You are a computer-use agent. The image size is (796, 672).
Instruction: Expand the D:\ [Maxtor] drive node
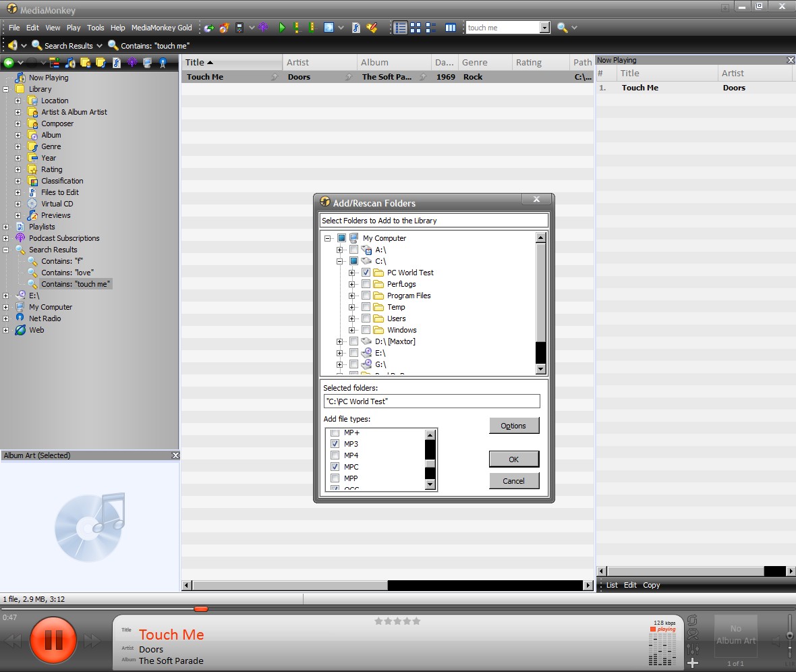pos(340,341)
